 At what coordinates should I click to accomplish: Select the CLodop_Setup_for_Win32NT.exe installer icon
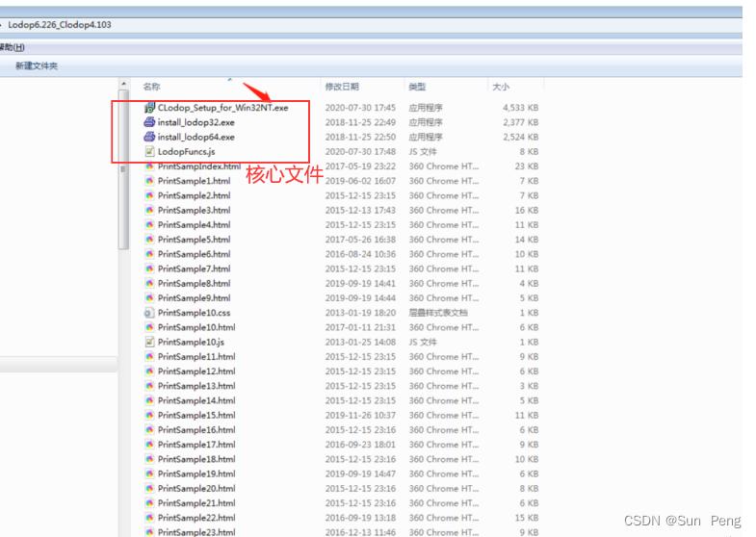point(149,108)
